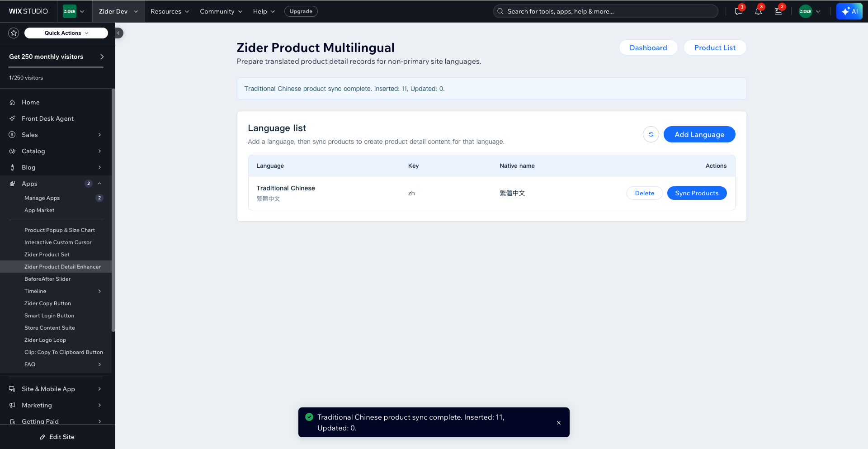The image size is (868, 449).
Task: Delete the Traditional Chinese language
Action: click(644, 193)
